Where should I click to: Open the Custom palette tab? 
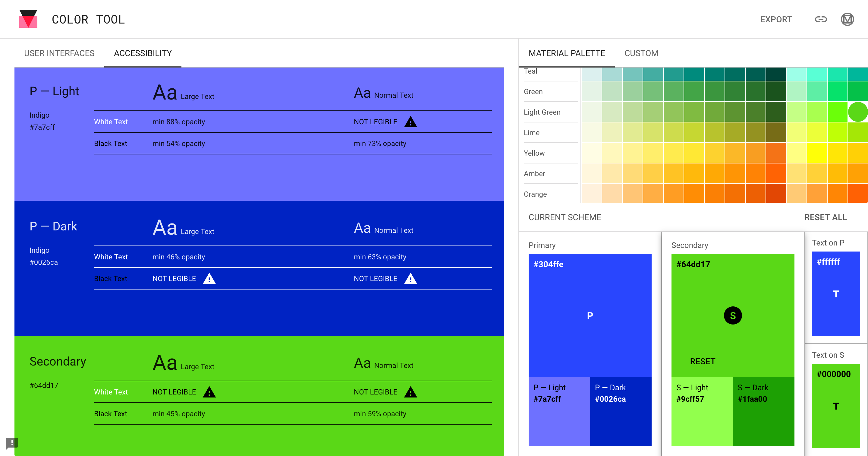coord(641,53)
